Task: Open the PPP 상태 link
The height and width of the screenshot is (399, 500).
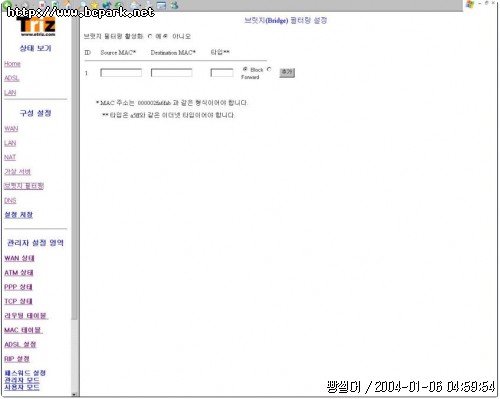Action: (18, 287)
